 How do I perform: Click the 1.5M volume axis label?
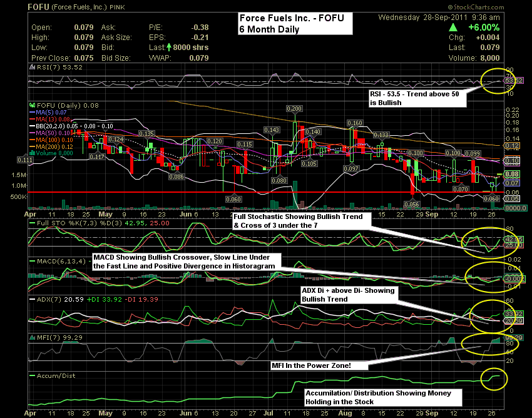coord(19,175)
